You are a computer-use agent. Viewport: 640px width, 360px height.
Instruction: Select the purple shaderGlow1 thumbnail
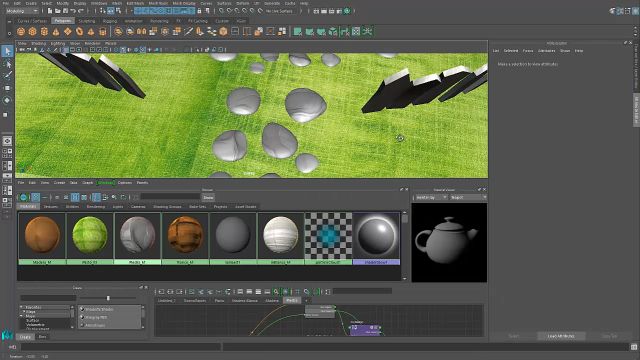(x=376, y=238)
